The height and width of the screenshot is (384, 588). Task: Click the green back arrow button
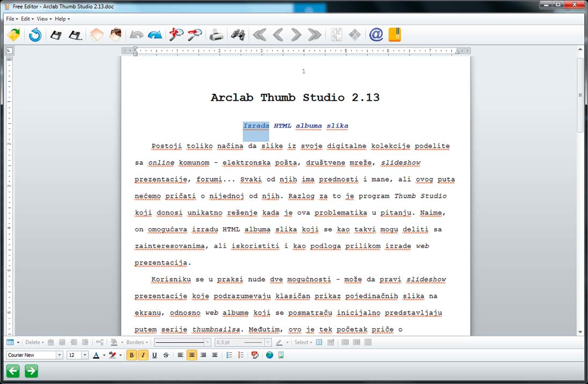click(x=13, y=371)
